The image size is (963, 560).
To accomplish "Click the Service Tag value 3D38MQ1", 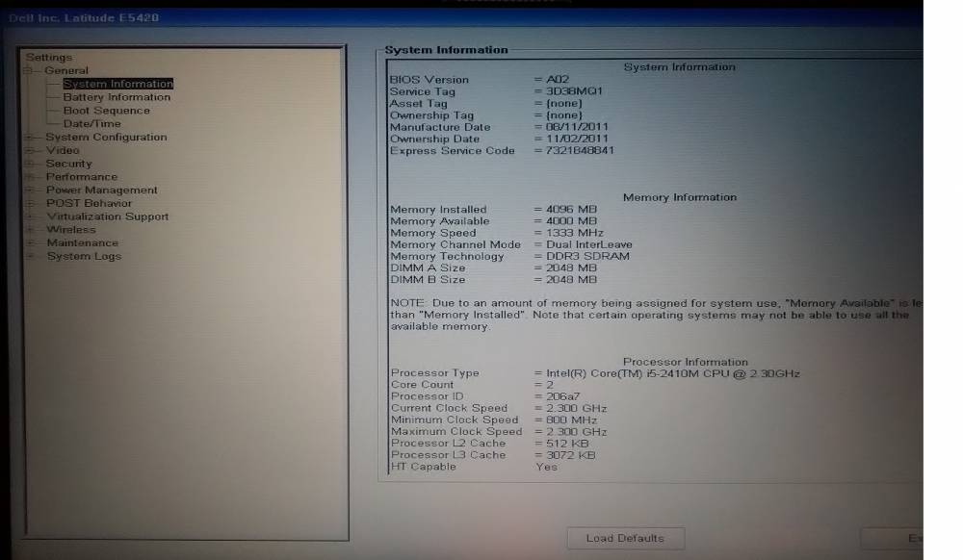I will (574, 90).
